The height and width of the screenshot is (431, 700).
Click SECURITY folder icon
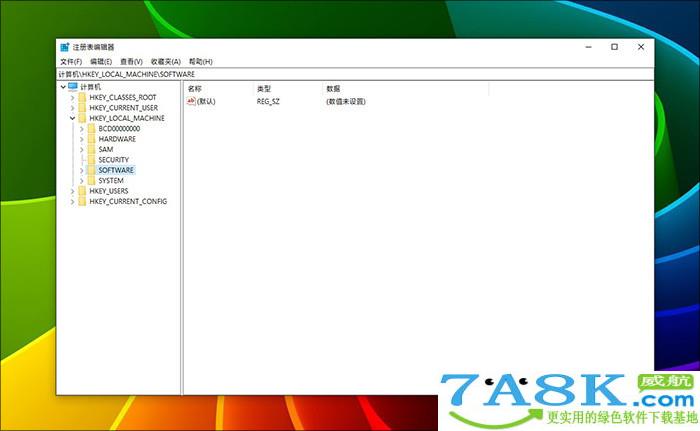(92, 160)
